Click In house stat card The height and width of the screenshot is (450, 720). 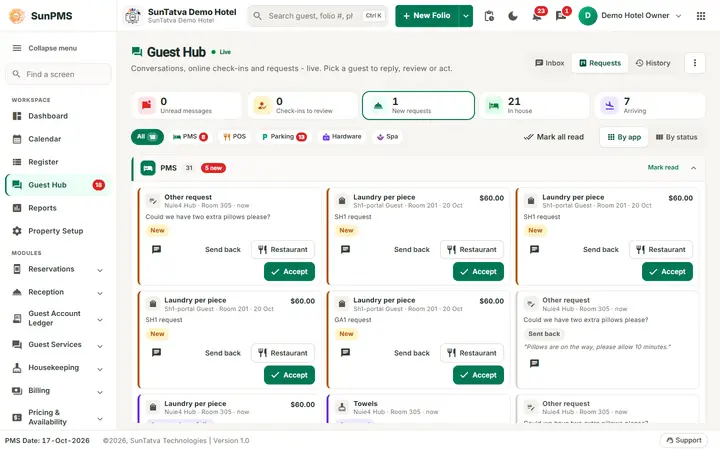point(534,106)
